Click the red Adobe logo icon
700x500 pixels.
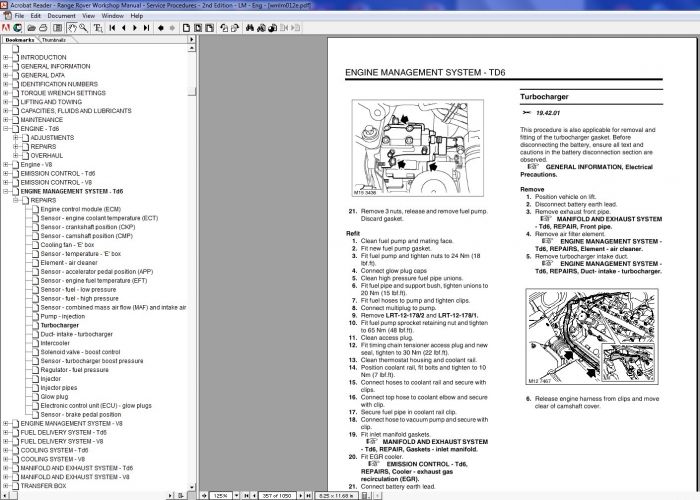tap(6, 28)
